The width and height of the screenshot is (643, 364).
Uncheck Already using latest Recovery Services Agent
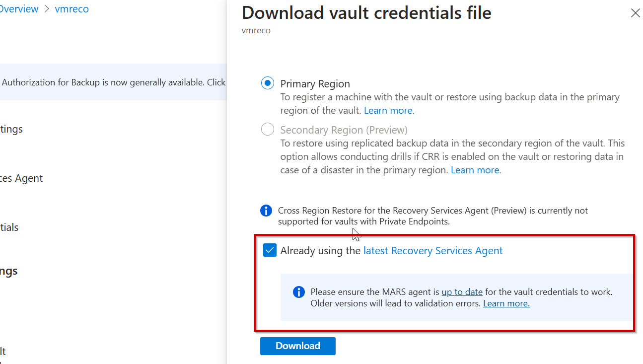[x=270, y=250]
